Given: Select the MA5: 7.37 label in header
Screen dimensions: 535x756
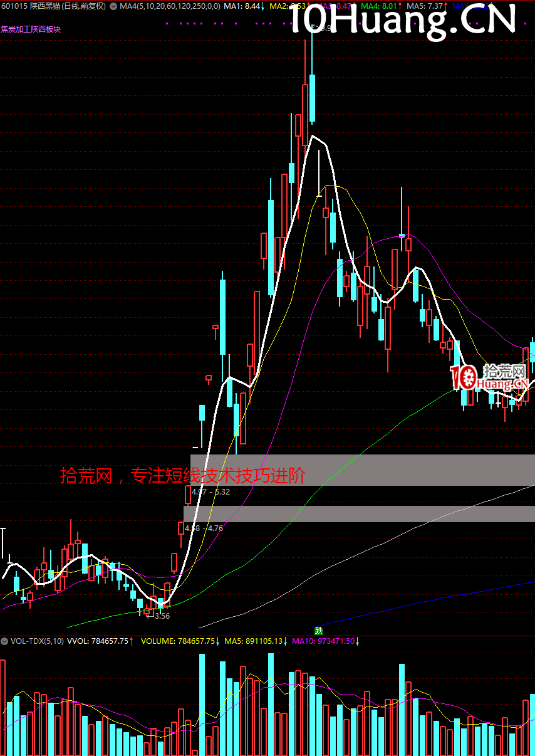Looking at the screenshot, I should [x=426, y=6].
